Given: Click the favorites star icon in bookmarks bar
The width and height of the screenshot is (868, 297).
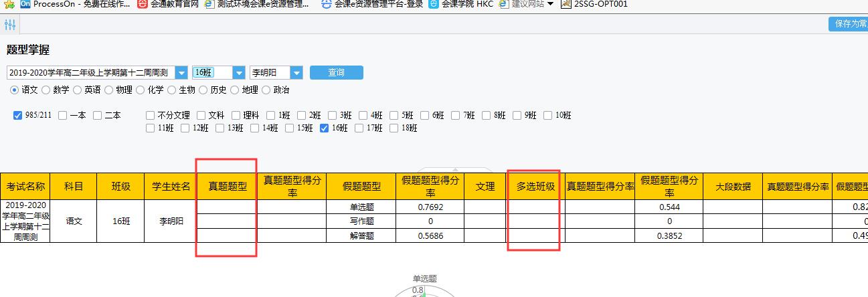Looking at the screenshot, I should [9, 4].
